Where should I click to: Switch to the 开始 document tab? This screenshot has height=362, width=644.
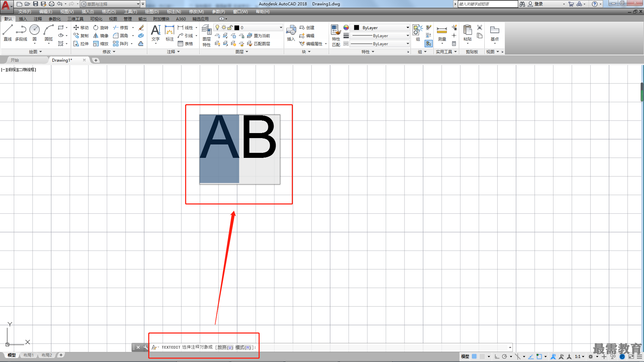[x=15, y=60]
